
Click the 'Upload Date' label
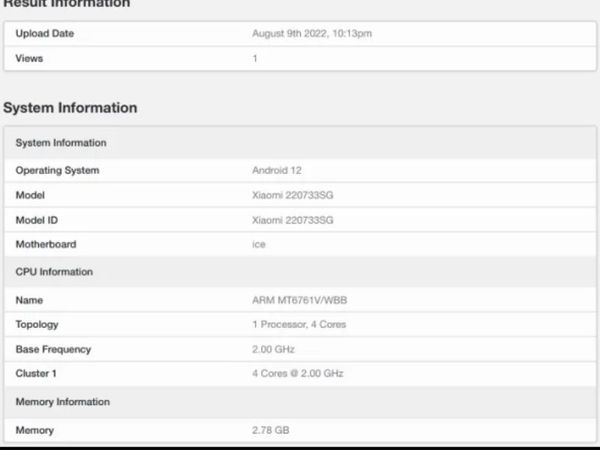coord(45,33)
